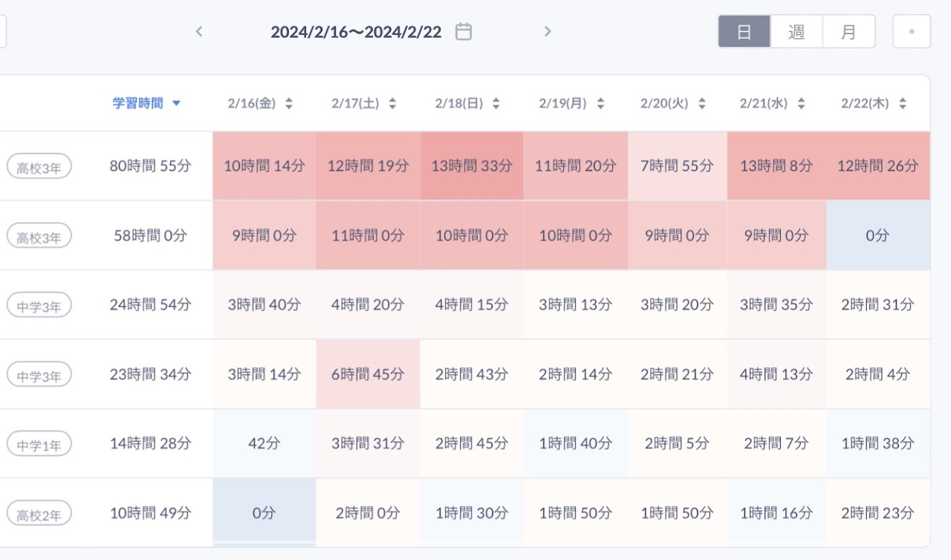Image resolution: width=951 pixels, height=560 pixels.
Task: Click the 高校3年 tag in first row
Action: coord(39,167)
